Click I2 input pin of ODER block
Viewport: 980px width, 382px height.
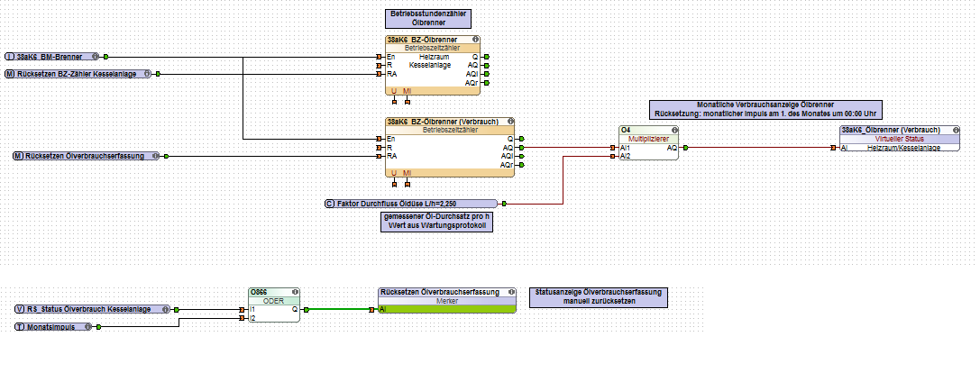(243, 318)
